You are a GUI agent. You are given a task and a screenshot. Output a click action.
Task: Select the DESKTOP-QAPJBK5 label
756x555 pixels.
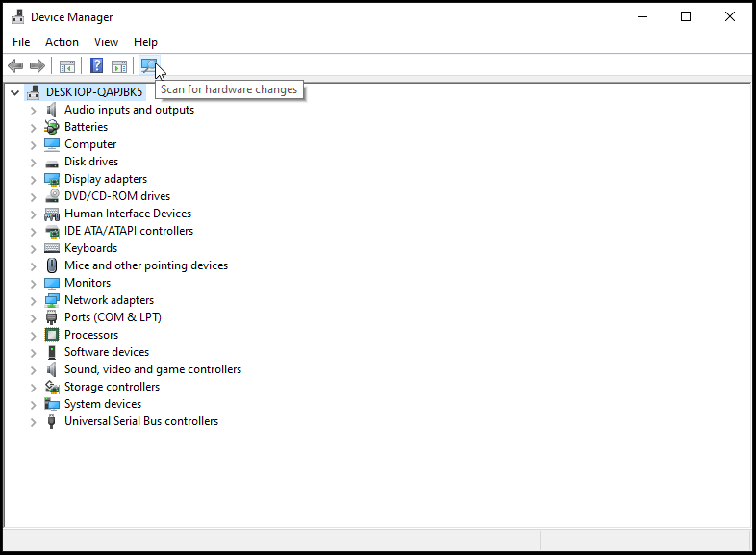click(94, 92)
